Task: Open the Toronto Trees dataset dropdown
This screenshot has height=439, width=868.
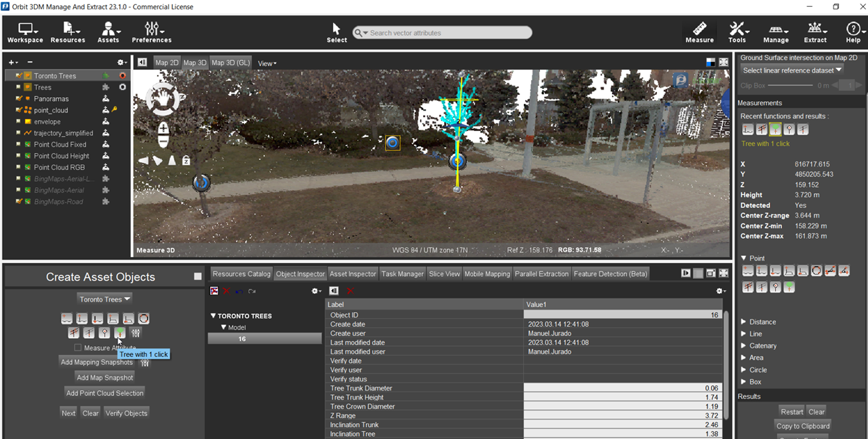Action: click(104, 299)
